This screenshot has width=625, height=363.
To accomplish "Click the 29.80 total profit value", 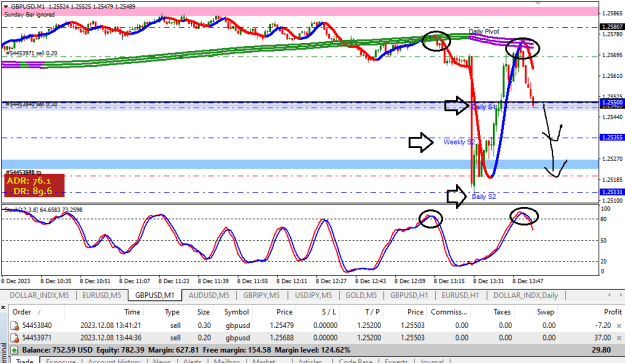I will [601, 350].
